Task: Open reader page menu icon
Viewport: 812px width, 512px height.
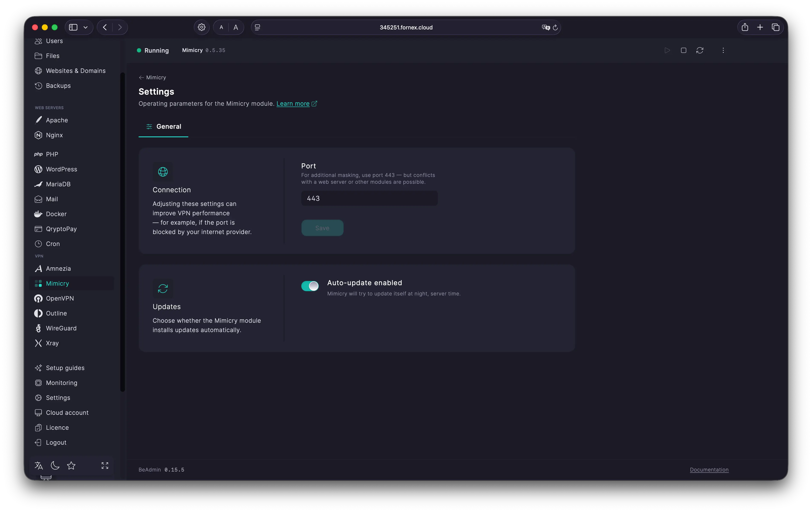Action: 258,27
